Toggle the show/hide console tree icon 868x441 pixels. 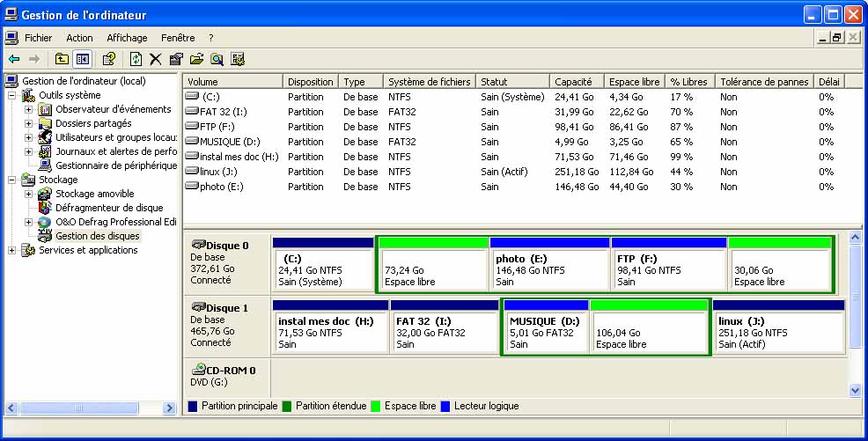(83, 59)
